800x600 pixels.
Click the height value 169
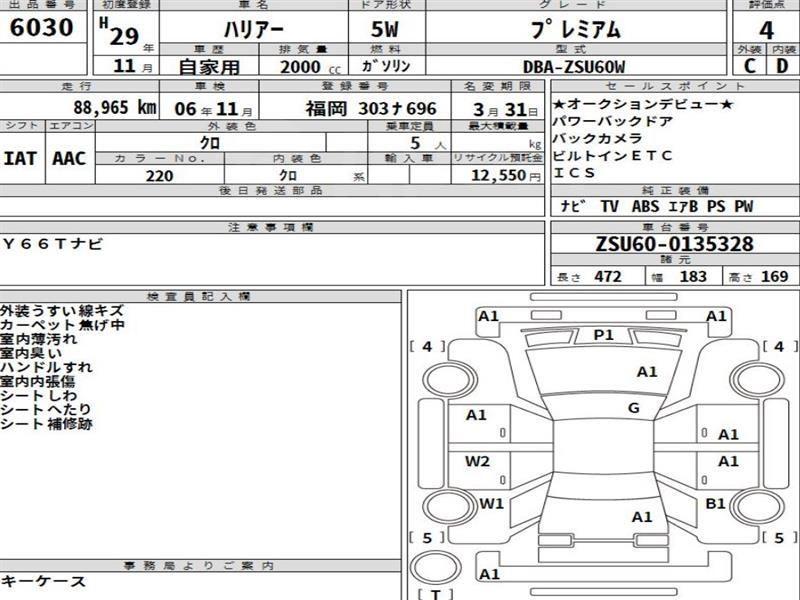tap(774, 277)
